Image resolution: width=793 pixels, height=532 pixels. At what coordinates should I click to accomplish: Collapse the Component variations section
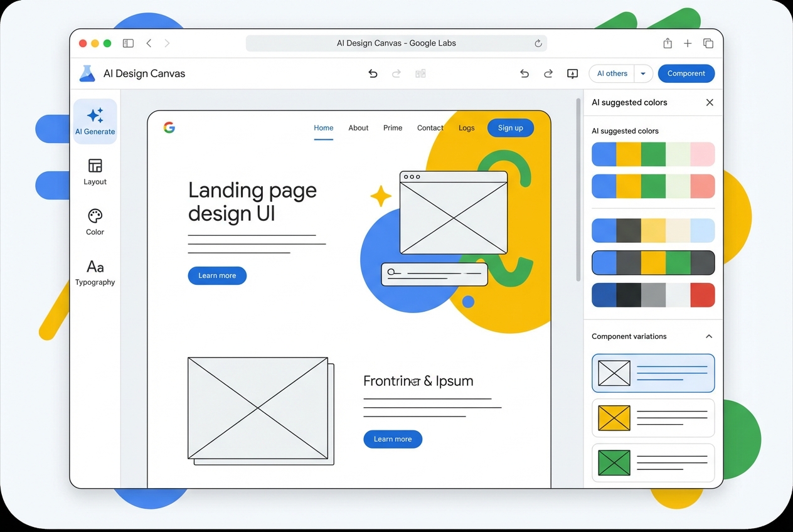click(x=709, y=336)
